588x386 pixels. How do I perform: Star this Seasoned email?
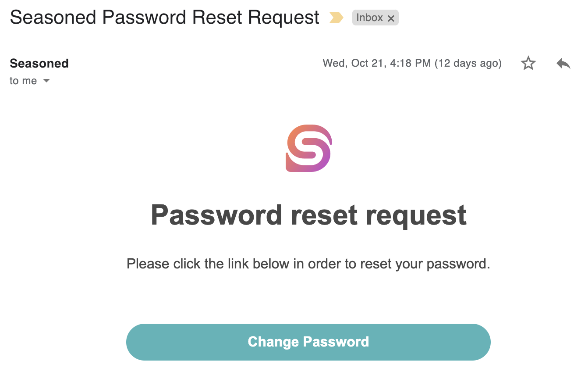coord(528,64)
